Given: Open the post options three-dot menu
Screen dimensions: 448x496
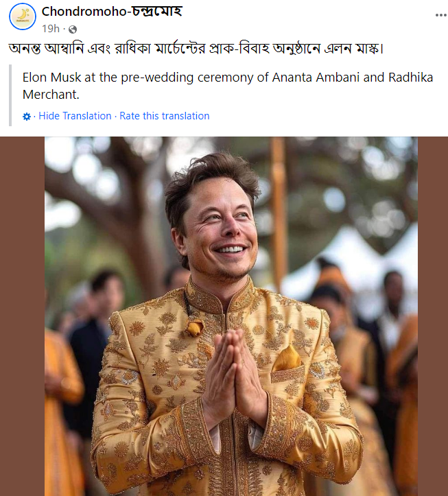Looking at the screenshot, I should 438,15.
